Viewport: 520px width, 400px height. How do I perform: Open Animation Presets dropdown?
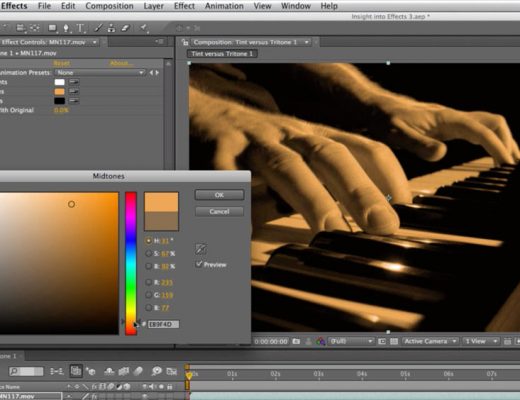pos(100,73)
